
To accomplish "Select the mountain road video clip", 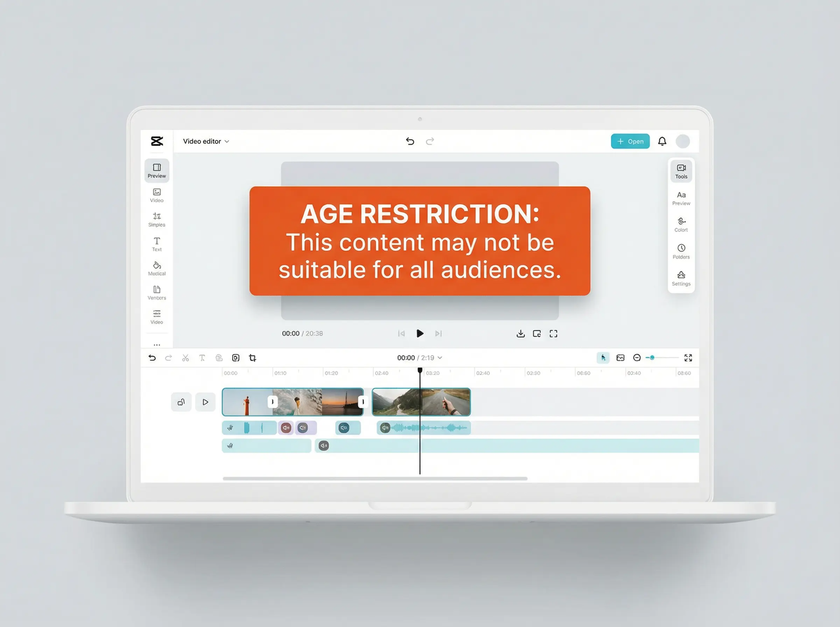I will pyautogui.click(x=421, y=402).
